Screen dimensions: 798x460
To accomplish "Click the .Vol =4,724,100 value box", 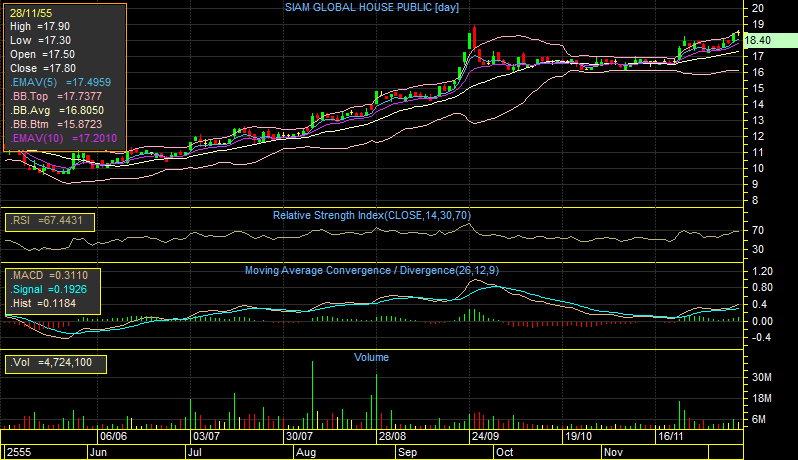I will 55,364.
